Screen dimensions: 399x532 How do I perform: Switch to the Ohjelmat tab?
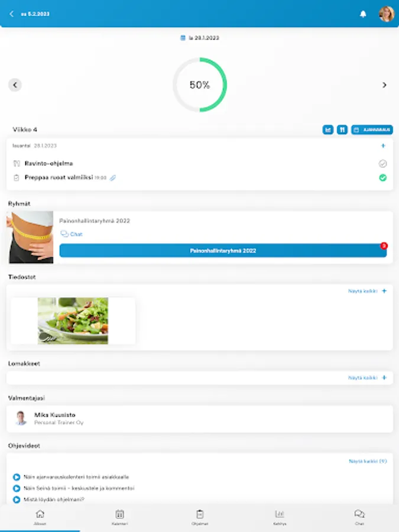click(x=200, y=517)
